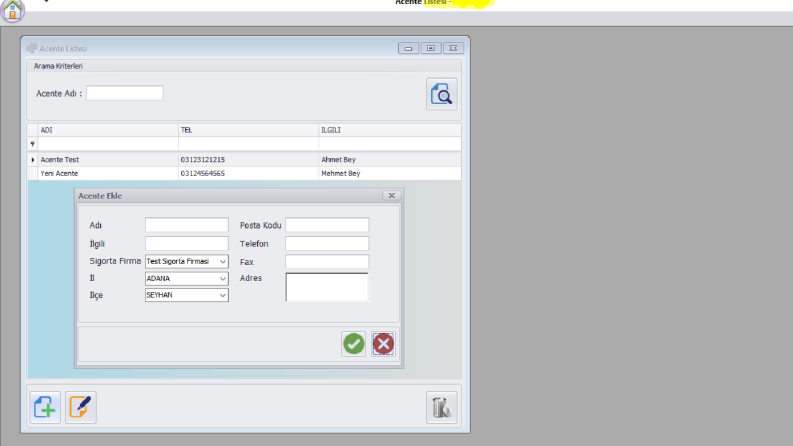Screen dimensions: 793x446
Task: Sort by the ADI column header
Action: (x=108, y=130)
